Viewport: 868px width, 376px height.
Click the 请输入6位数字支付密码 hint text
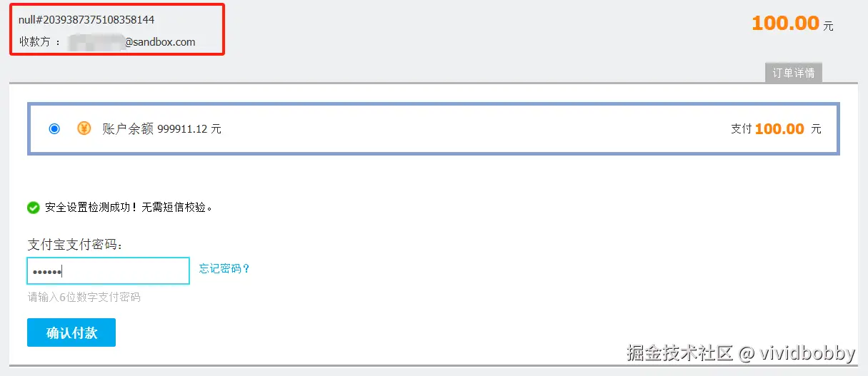84,297
